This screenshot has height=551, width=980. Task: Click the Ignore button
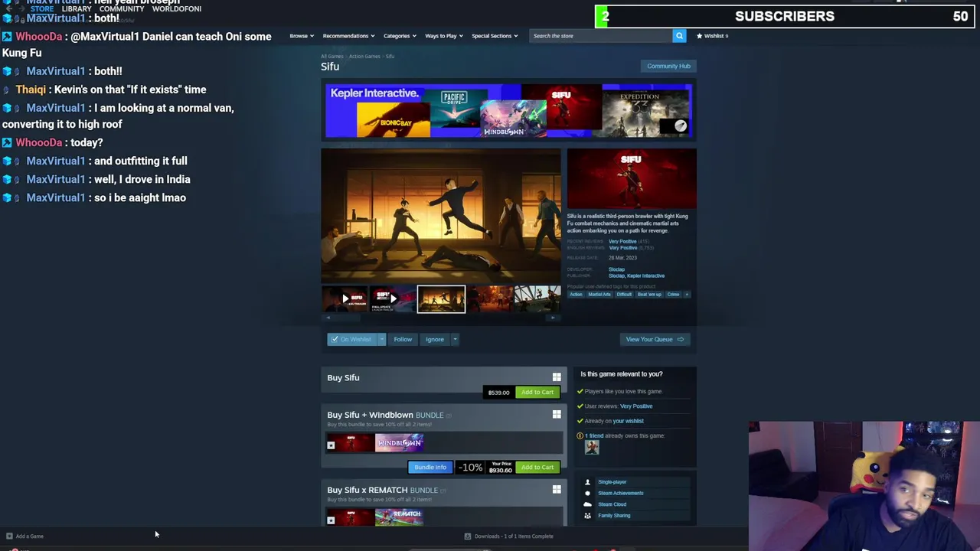435,339
